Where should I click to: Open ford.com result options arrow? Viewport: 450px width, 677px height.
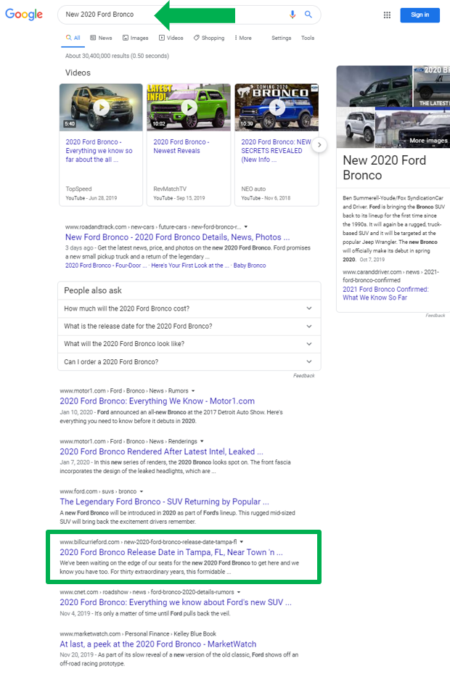tap(141, 491)
